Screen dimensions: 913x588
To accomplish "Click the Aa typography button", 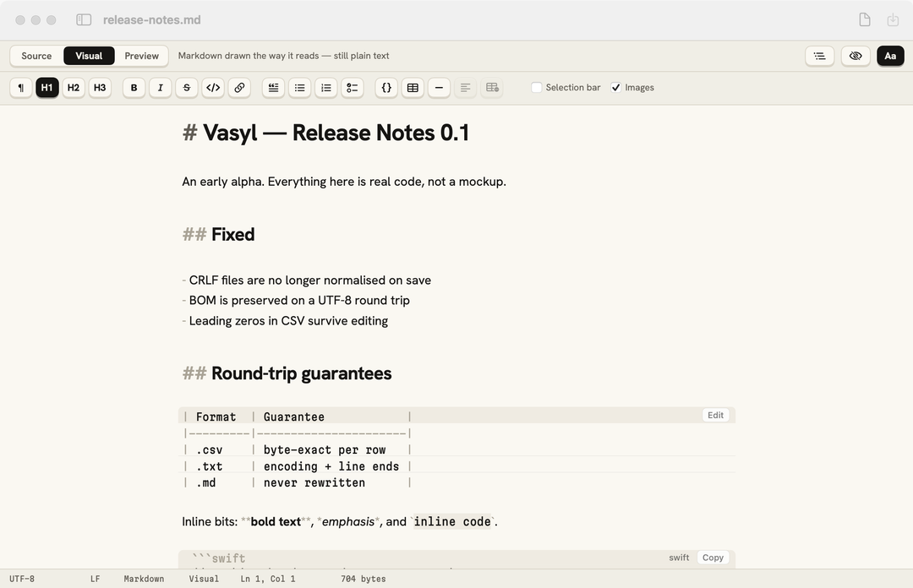I will [x=890, y=56].
